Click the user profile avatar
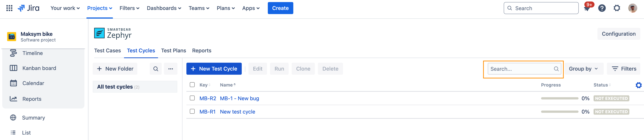This screenshot has height=140, width=644. pyautogui.click(x=633, y=8)
